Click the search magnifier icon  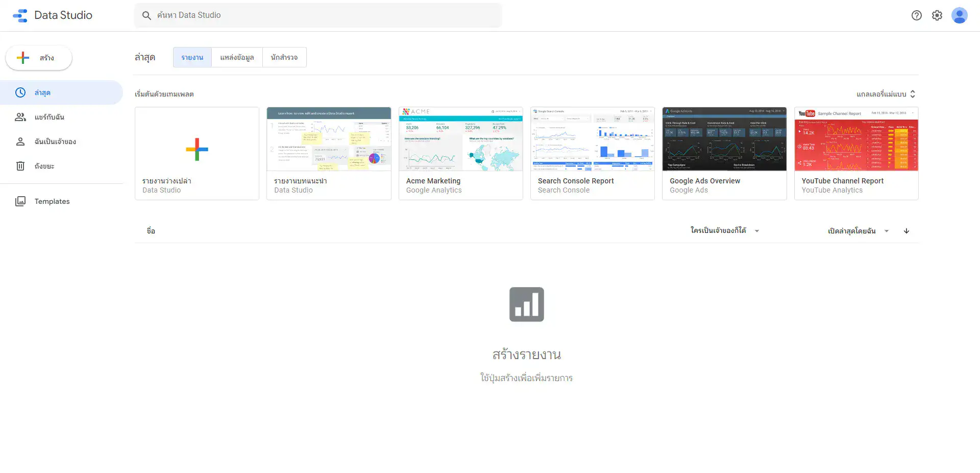pyautogui.click(x=146, y=15)
